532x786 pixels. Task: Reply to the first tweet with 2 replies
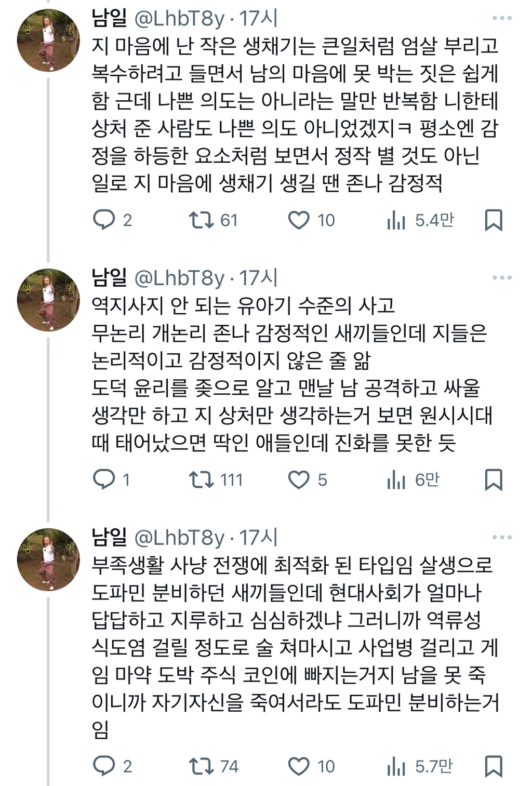pyautogui.click(x=104, y=220)
